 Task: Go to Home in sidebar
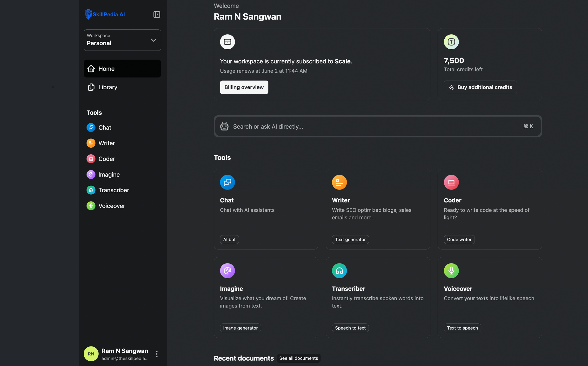(x=122, y=68)
